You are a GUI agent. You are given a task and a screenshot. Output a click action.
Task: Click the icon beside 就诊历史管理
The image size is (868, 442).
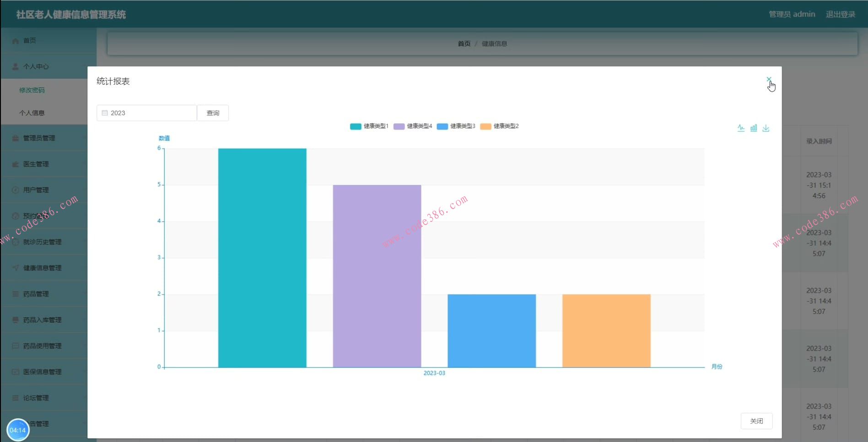[x=15, y=242]
